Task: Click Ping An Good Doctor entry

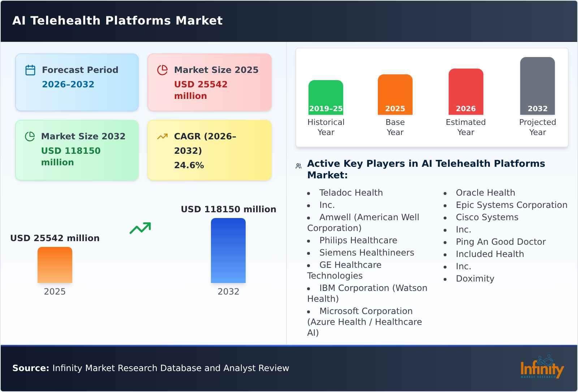Action: coord(501,242)
